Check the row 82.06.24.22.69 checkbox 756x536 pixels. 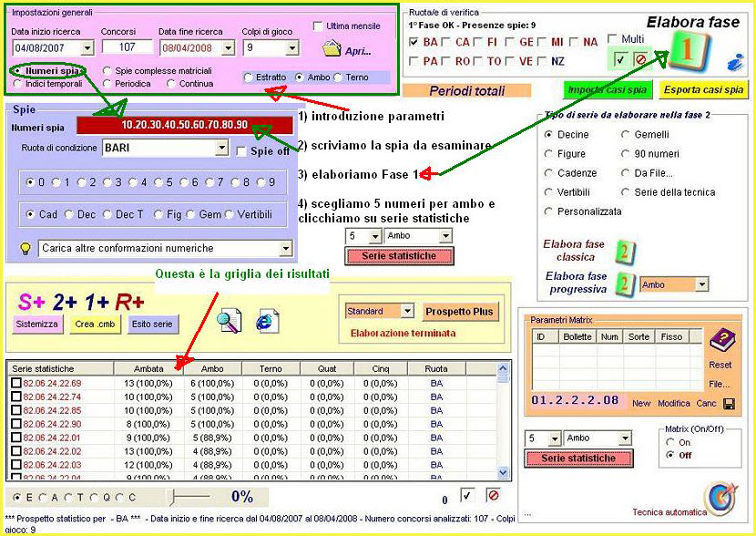15,383
